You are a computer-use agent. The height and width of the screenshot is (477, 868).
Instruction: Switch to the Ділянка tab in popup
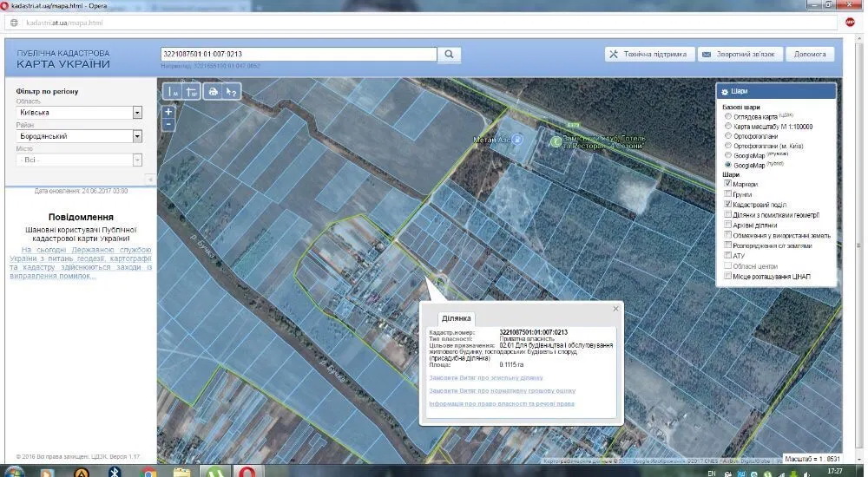tap(456, 317)
